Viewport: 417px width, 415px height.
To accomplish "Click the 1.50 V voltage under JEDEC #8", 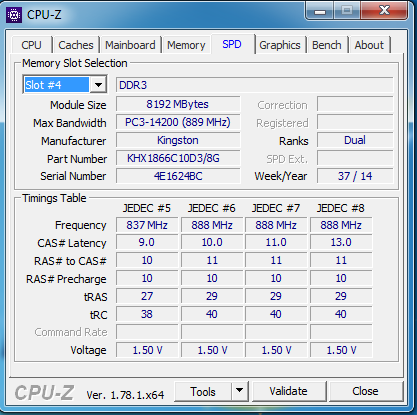I will click(341, 350).
